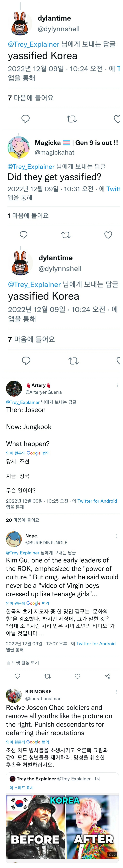Retweet Magicka's 'Did they get yassified?' tweet
123x868 pixels.
pyautogui.click(x=66, y=235)
